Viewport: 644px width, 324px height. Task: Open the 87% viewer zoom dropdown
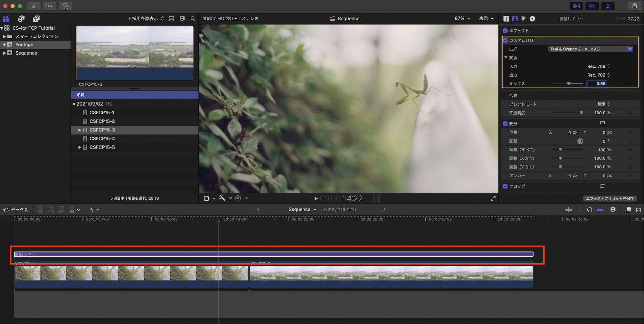[x=462, y=19]
